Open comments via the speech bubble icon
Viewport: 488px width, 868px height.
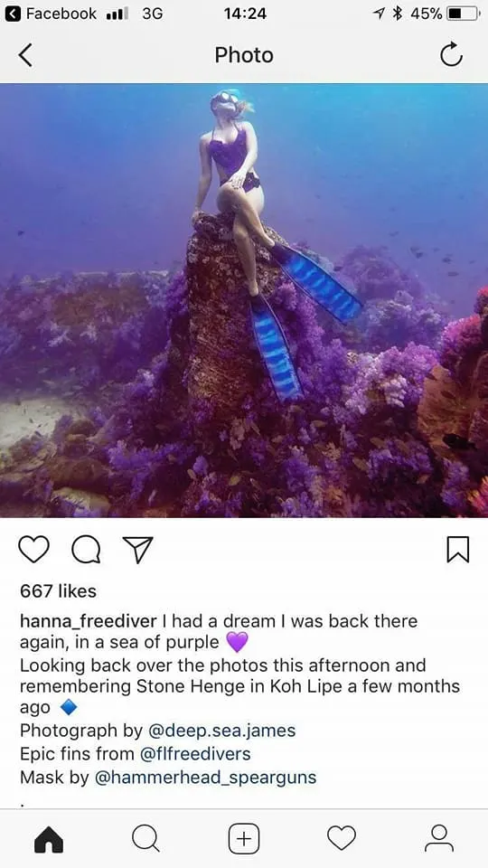[86, 550]
